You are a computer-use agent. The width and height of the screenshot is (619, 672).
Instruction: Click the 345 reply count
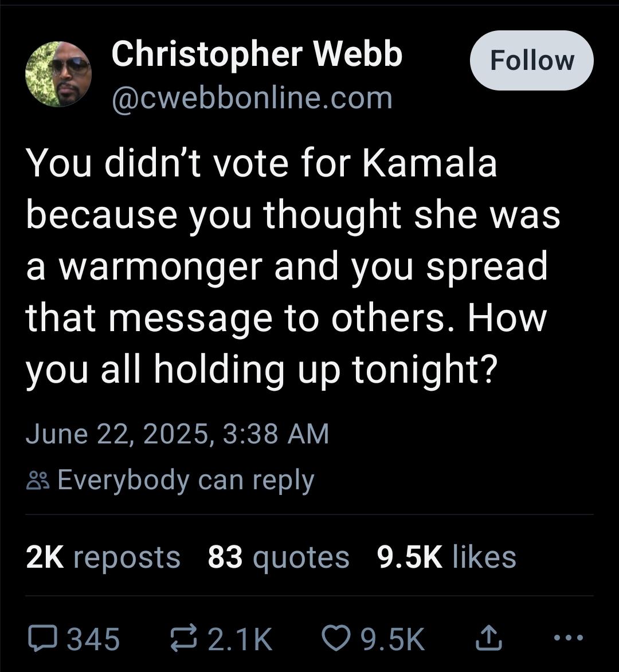click(x=94, y=639)
